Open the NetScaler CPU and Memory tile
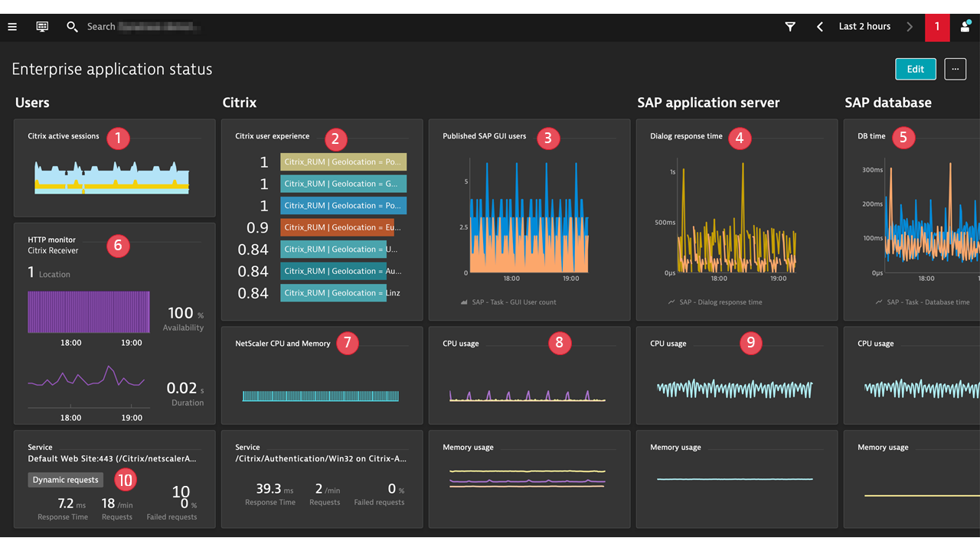980x551 pixels. pyautogui.click(x=322, y=375)
